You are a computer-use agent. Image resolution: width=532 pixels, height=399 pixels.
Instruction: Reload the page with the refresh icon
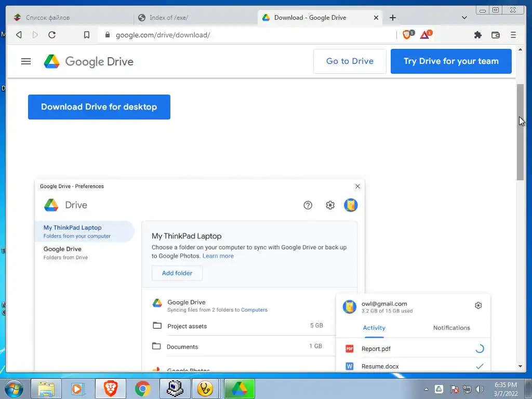coord(52,35)
